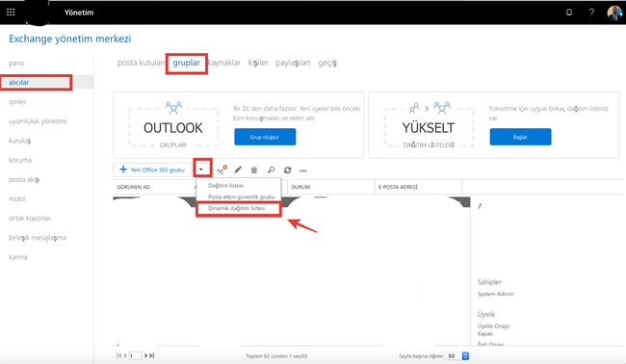Switch to the geçiş tab
The height and width of the screenshot is (364, 626).
(x=327, y=63)
